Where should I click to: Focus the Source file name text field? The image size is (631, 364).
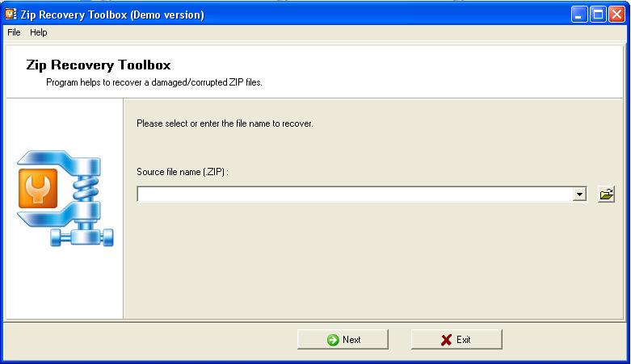point(355,195)
